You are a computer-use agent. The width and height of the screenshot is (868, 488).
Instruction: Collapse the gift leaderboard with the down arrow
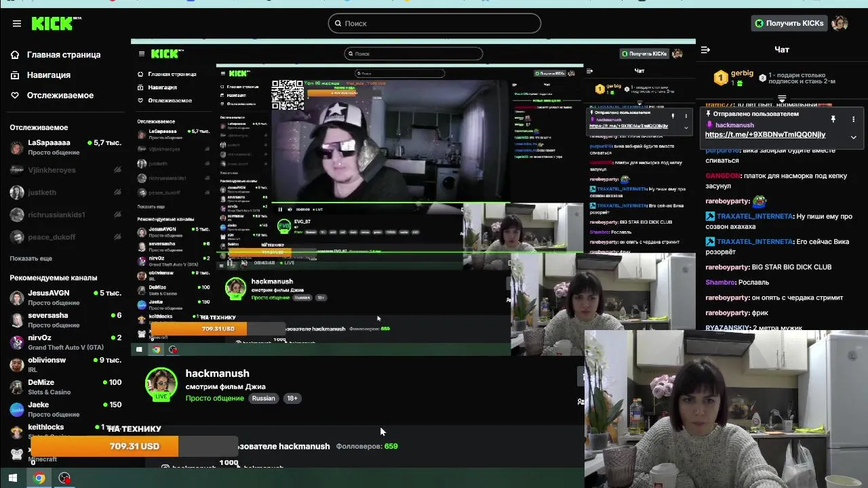click(782, 99)
